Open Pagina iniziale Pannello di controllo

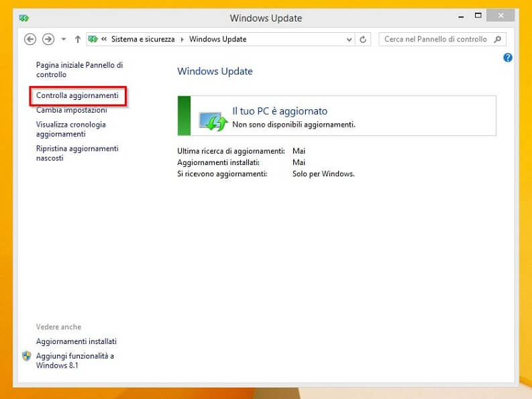tap(79, 70)
